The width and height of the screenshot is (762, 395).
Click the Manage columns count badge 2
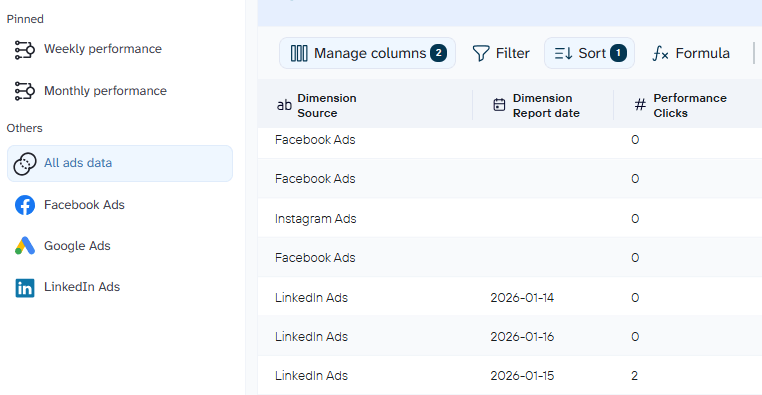pyautogui.click(x=438, y=53)
